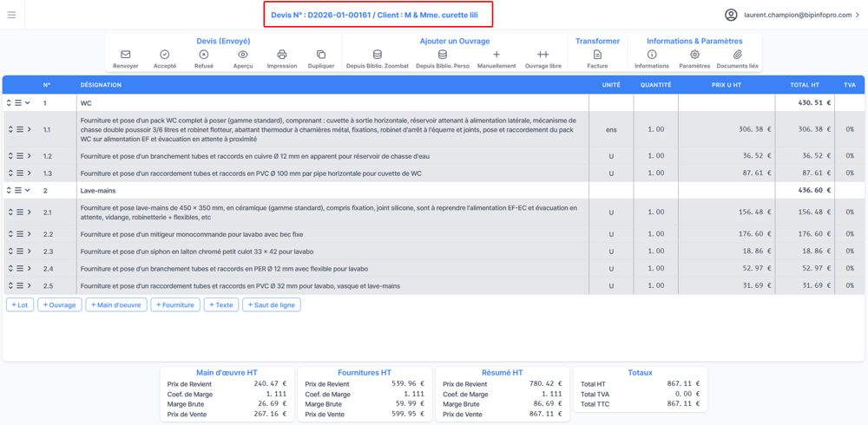Collapse the Lave-mains lot chevron
This screenshot has width=868, height=425.
27,190
